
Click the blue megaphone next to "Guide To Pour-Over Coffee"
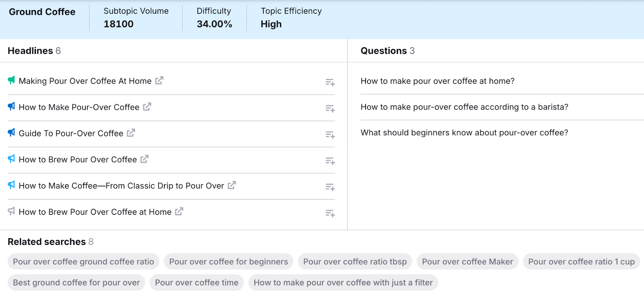click(11, 133)
